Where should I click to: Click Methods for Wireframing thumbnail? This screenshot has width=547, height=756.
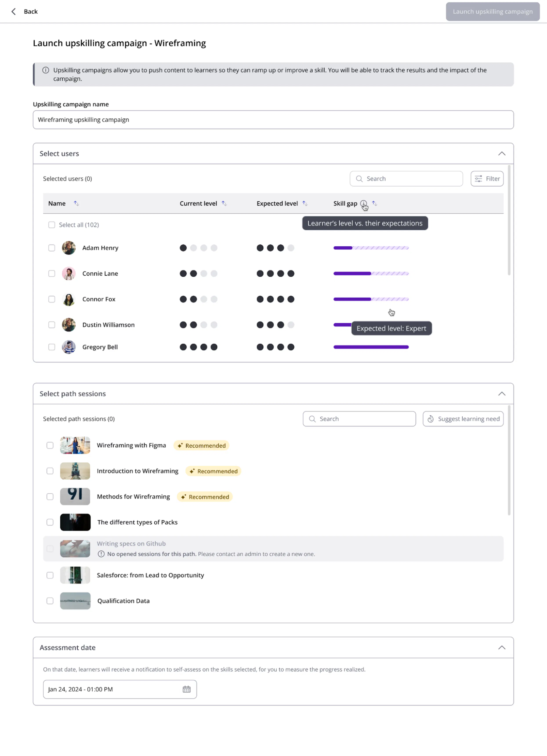(75, 497)
